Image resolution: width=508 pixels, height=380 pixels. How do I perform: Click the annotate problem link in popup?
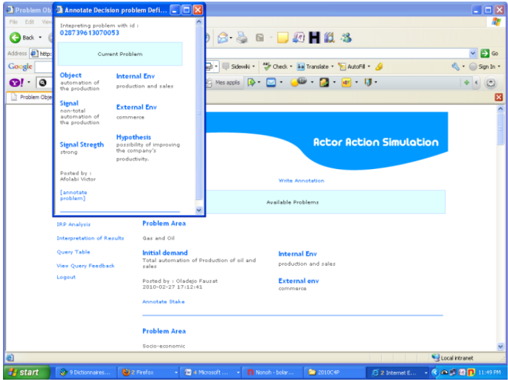click(73, 195)
